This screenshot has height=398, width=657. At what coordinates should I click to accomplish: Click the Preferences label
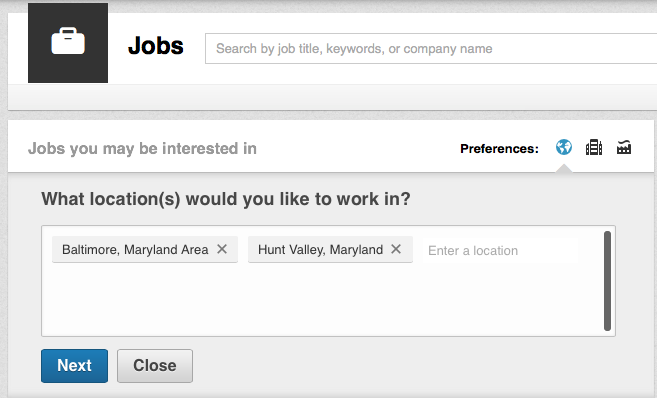(499, 148)
